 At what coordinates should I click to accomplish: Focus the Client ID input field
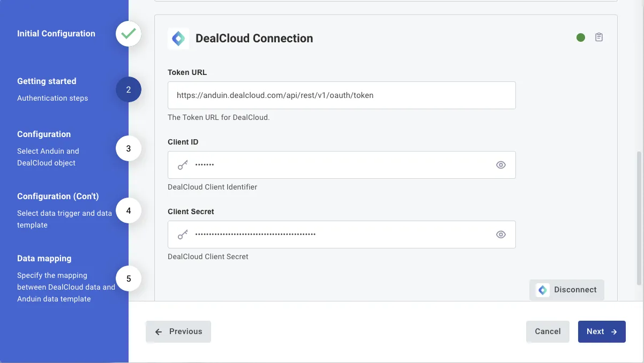pos(342,165)
